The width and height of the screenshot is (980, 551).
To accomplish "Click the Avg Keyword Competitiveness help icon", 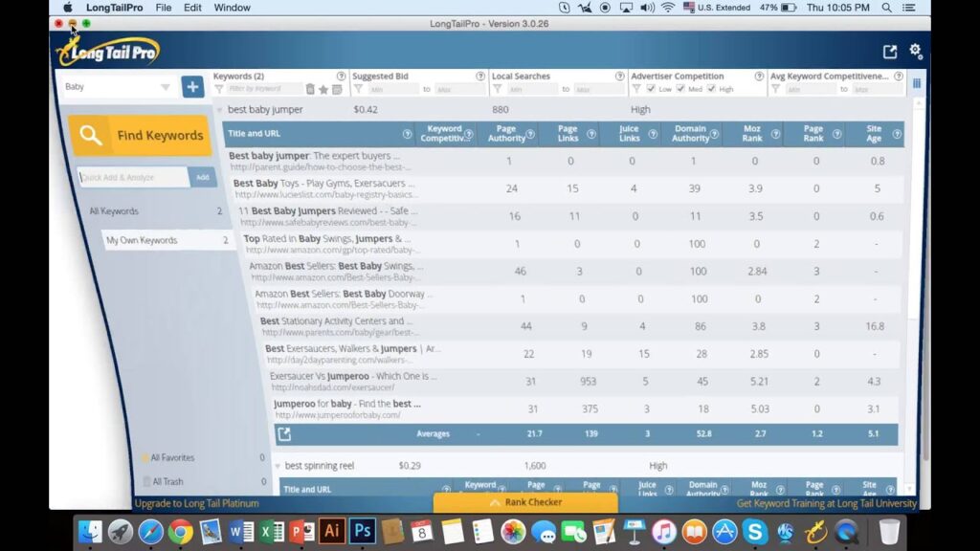I will coord(899,77).
